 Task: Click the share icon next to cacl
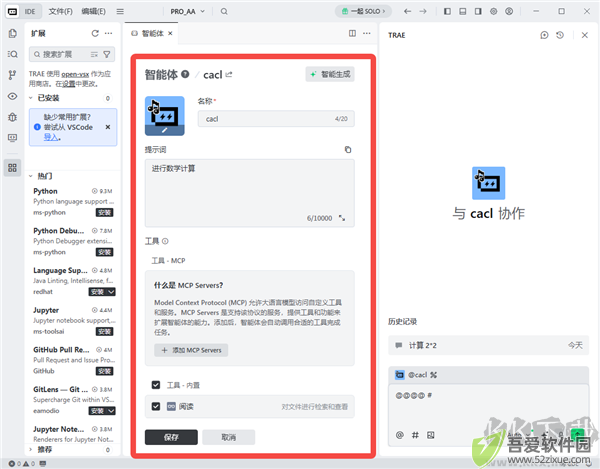click(229, 74)
